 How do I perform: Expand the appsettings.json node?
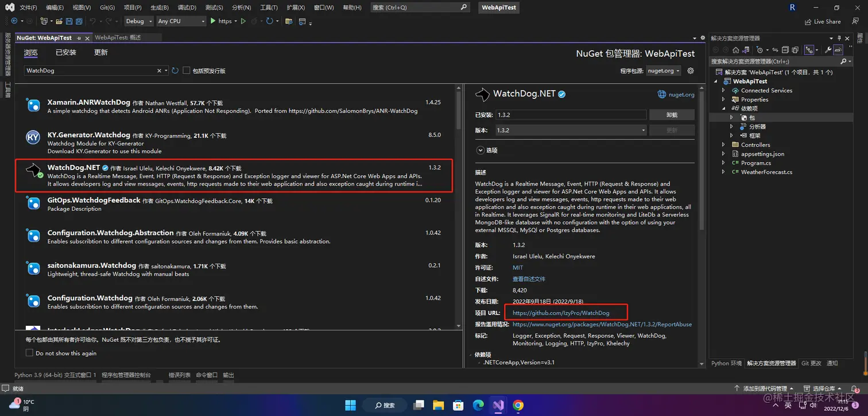(724, 154)
